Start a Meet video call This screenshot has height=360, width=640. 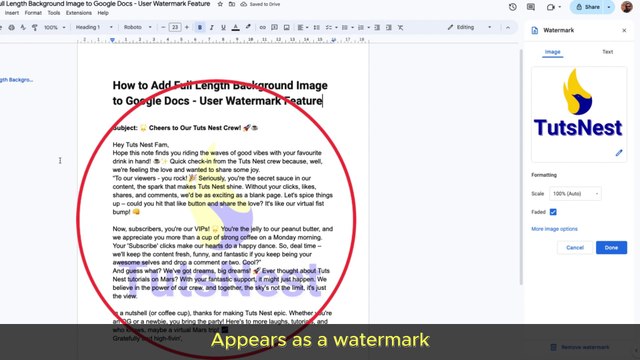pos(551,7)
